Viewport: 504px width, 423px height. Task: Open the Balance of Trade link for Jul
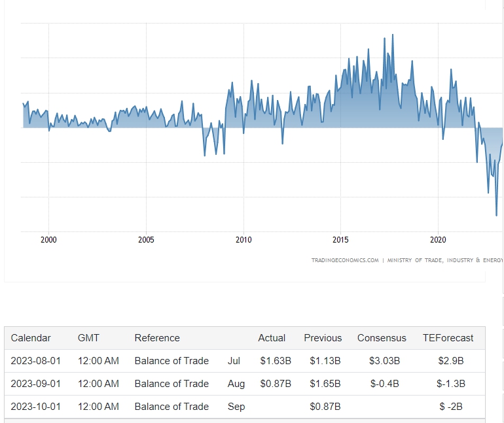pyautogui.click(x=171, y=361)
